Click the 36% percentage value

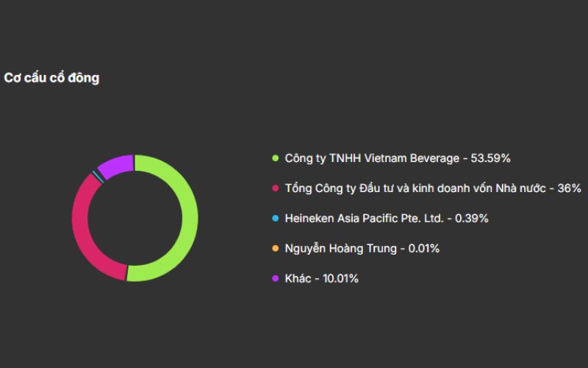tap(570, 188)
